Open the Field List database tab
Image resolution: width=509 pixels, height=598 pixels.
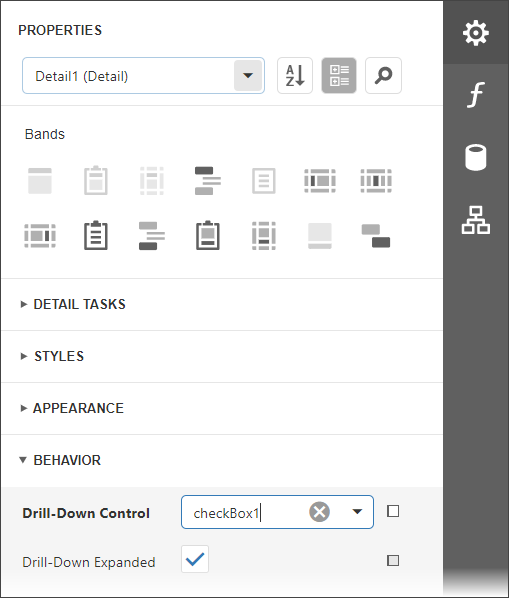tap(476, 157)
